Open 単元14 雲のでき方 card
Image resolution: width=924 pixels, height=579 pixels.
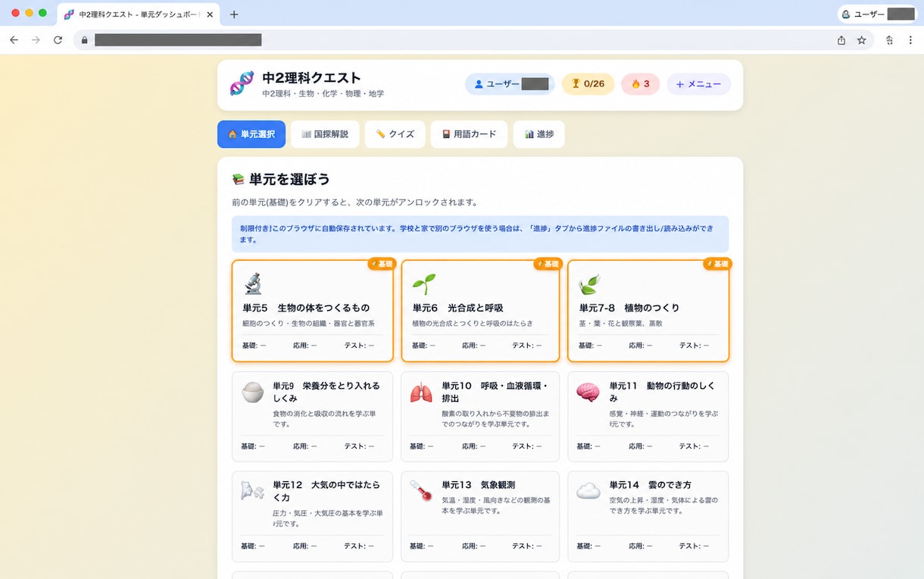(x=648, y=516)
